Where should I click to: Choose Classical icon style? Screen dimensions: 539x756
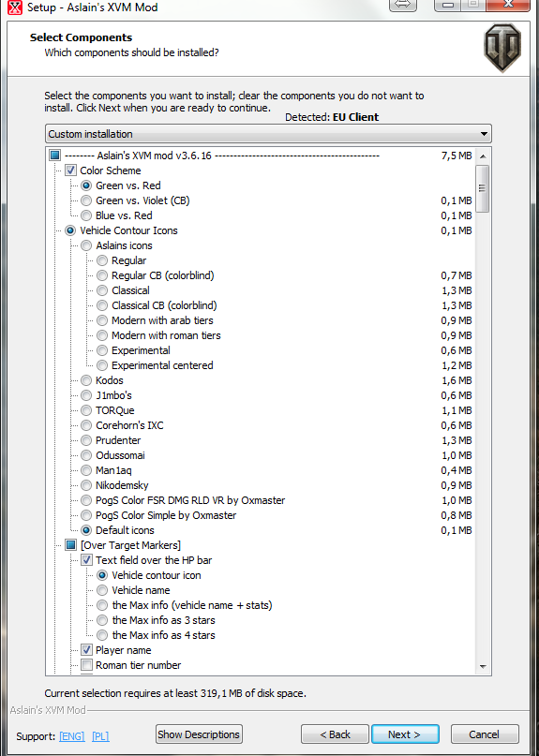(x=102, y=290)
